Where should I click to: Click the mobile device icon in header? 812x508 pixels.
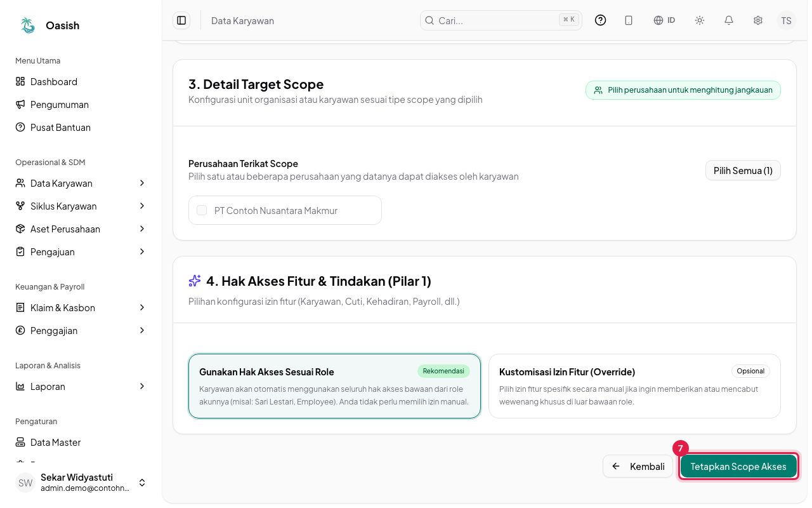click(x=629, y=20)
